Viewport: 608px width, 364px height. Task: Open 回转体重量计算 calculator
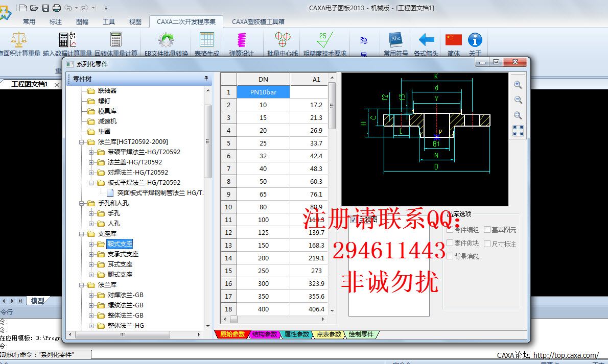click(x=116, y=44)
